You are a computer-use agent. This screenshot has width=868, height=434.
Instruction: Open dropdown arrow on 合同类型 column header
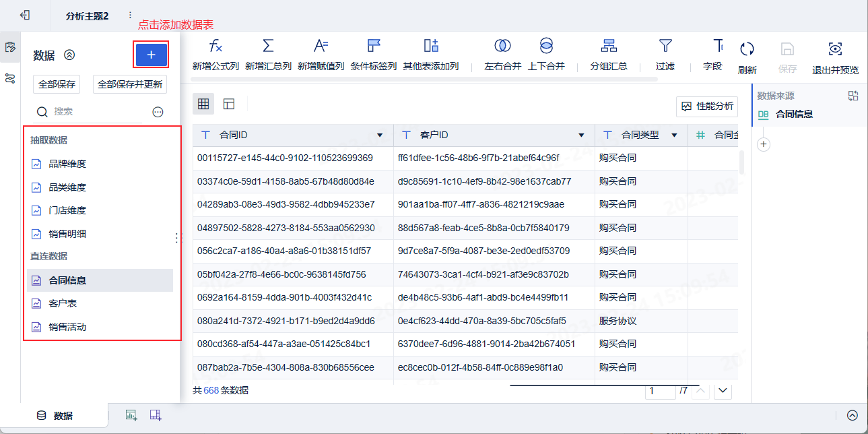[x=674, y=135]
